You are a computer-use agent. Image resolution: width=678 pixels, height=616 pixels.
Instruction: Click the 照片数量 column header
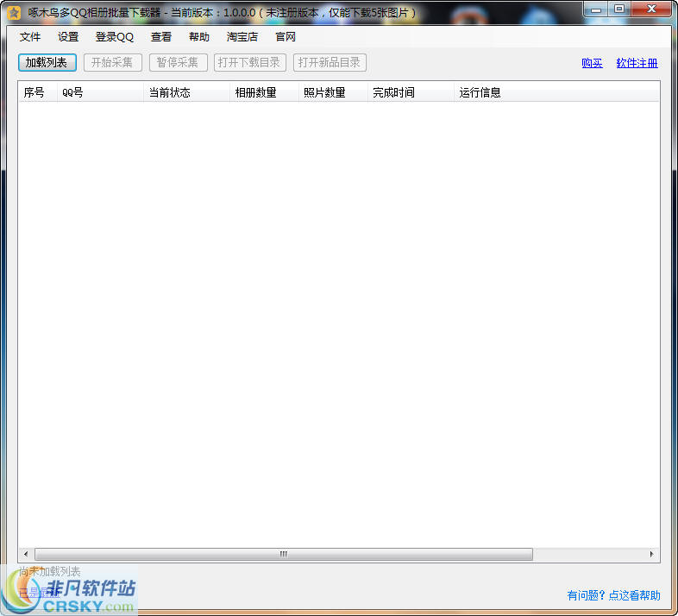click(x=333, y=92)
